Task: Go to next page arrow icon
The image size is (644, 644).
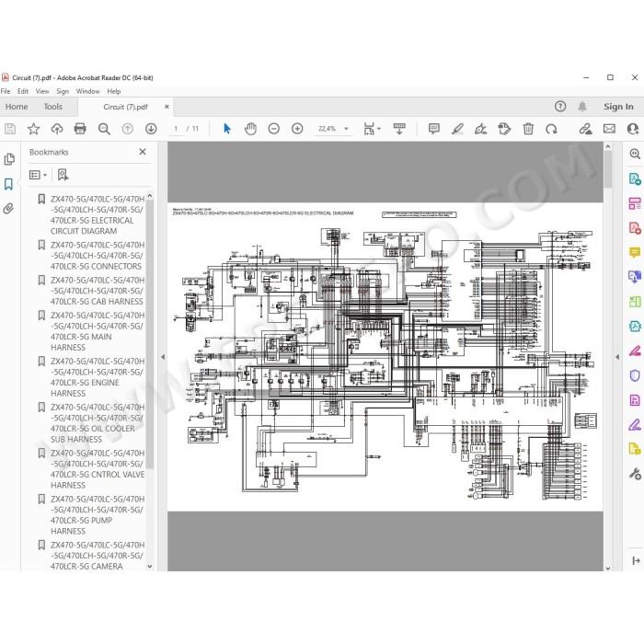Action: [x=151, y=129]
